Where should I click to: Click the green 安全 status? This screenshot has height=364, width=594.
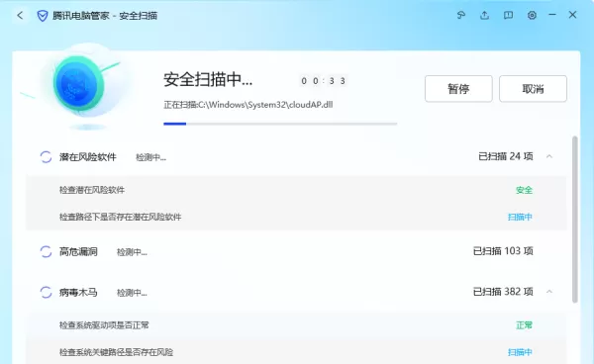pyautogui.click(x=525, y=190)
